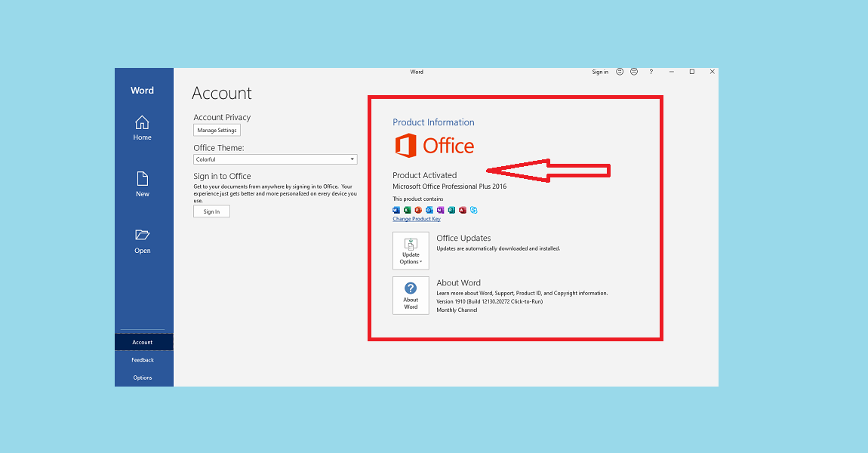Click the About Word button
The image size is (868, 453).
coord(411,296)
